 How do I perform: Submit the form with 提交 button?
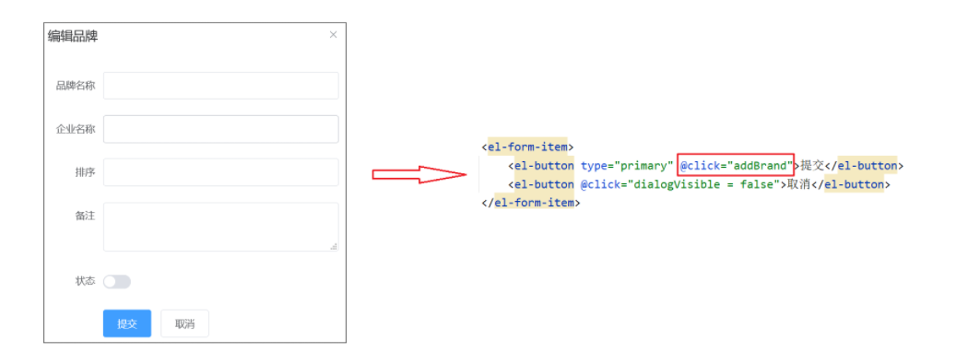[127, 323]
